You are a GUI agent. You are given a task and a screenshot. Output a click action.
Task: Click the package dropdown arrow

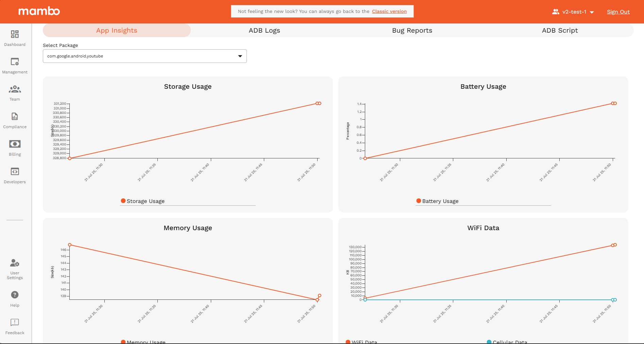click(240, 56)
